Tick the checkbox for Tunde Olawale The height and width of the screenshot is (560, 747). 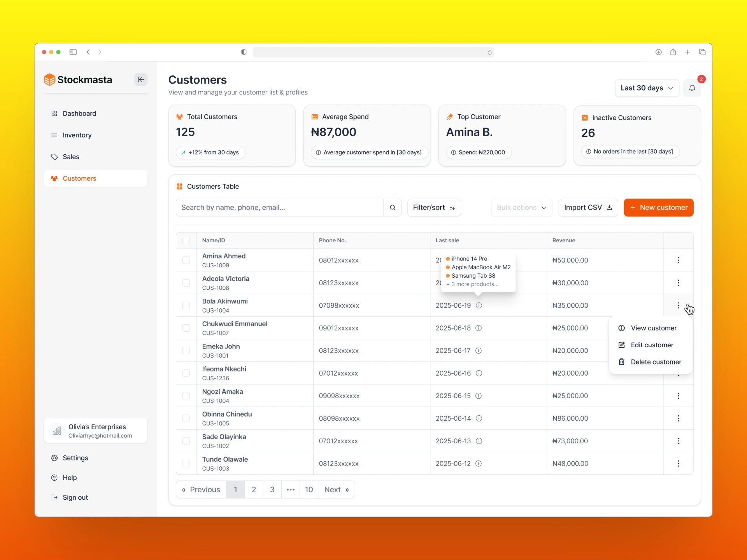point(186,464)
